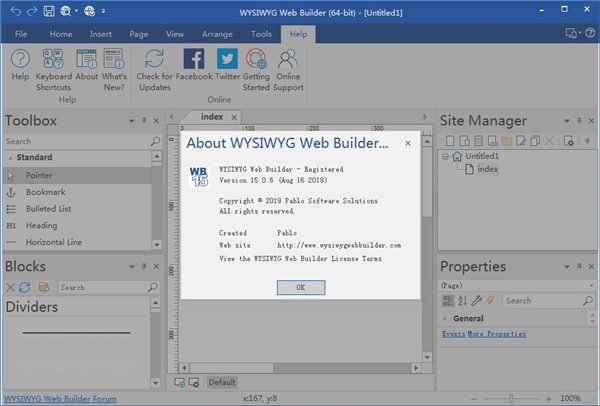Screen dimensions: 600x406
Task: Click the Preview magnifier-globe icon
Action: coord(65,11)
